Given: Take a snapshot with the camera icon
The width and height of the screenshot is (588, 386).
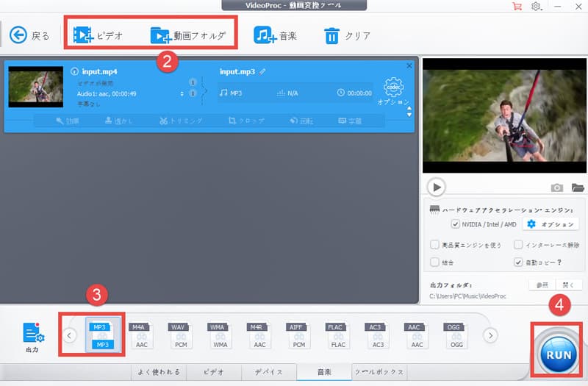Looking at the screenshot, I should (x=557, y=188).
